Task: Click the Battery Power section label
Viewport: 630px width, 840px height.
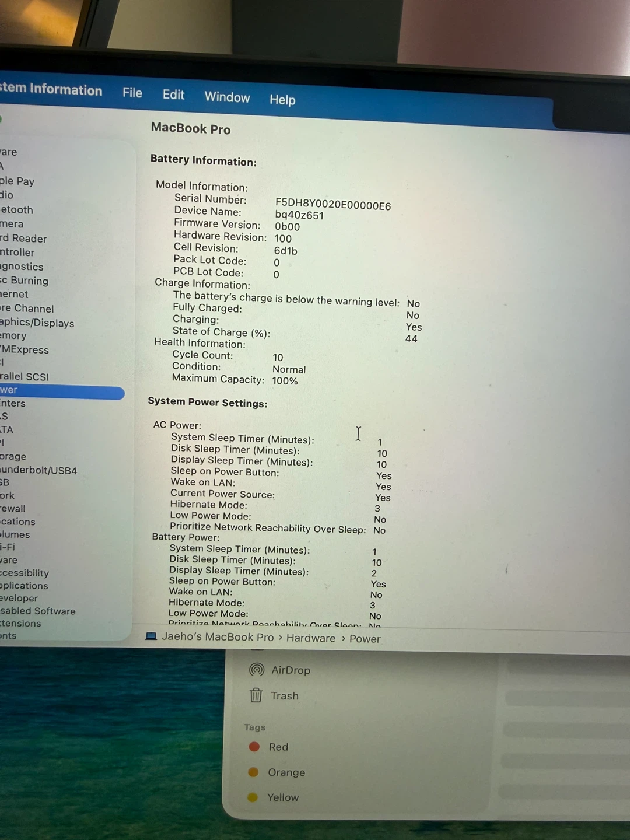Action: 185,537
